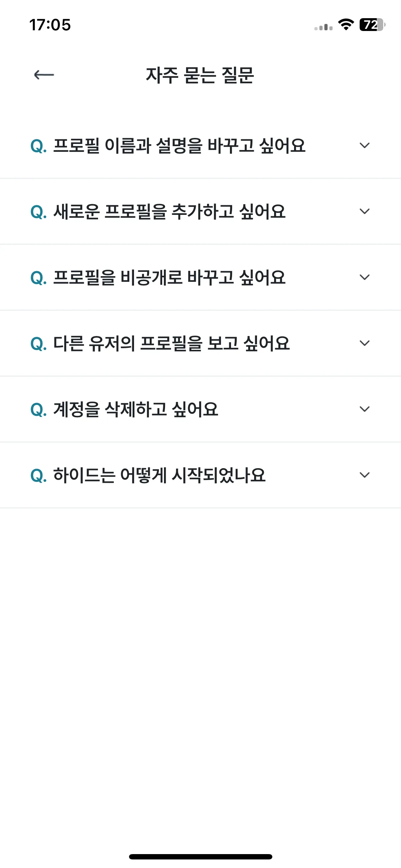Open question 프로필을 비공개로 바꾸고 싶어요

coord(200,277)
